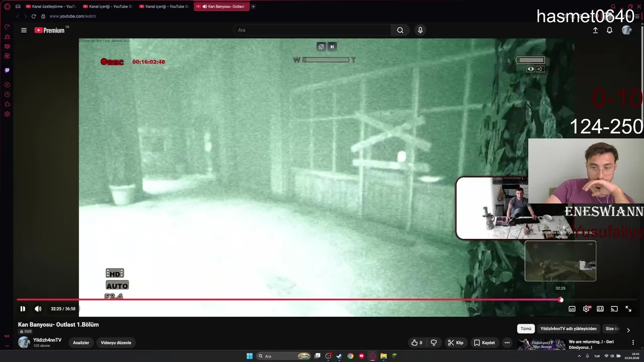The image size is (644, 362).
Task: Open the account avatar menu
Action: click(x=626, y=30)
